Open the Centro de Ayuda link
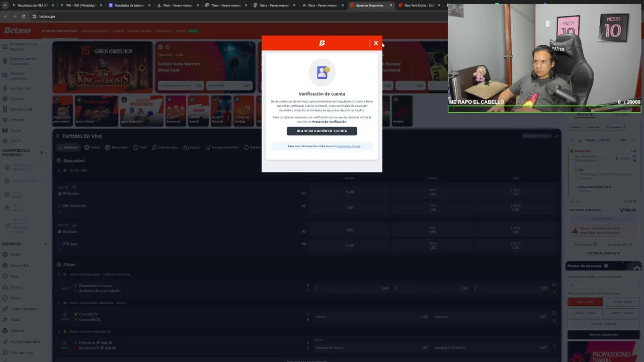Viewport: 644px width, 362px height. [x=349, y=146]
